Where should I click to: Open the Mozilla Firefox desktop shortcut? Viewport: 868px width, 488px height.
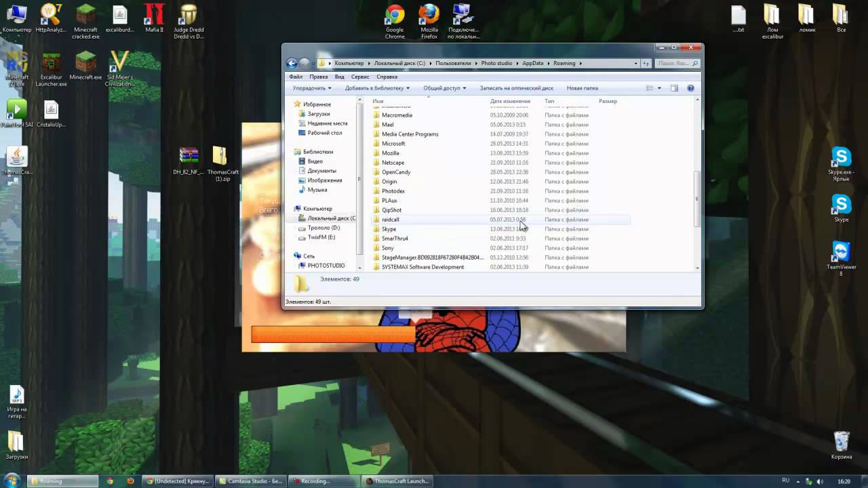429,22
